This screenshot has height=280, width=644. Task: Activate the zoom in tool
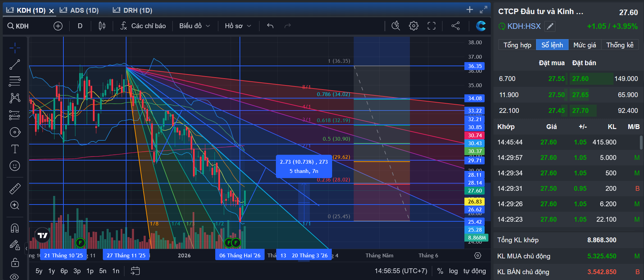click(x=15, y=205)
